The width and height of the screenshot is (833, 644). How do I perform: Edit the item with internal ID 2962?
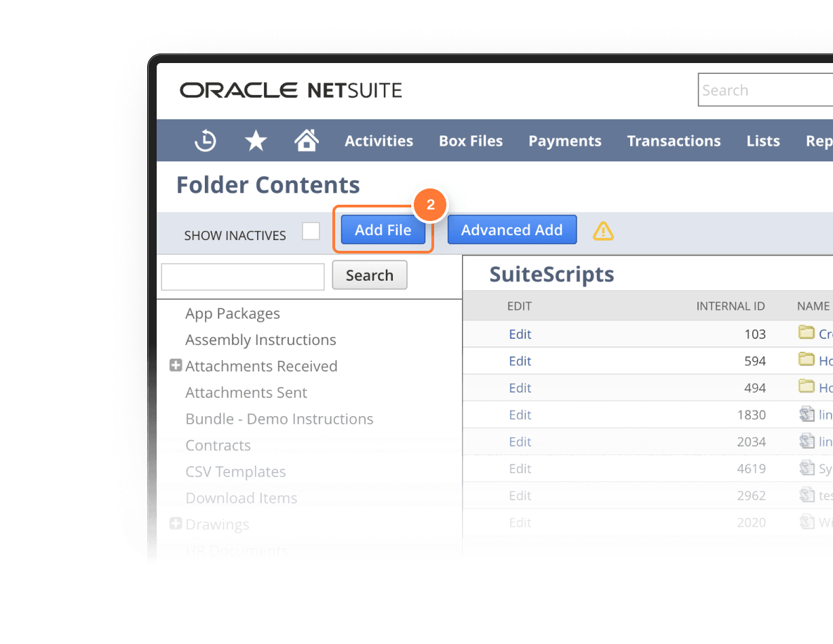pyautogui.click(x=520, y=496)
